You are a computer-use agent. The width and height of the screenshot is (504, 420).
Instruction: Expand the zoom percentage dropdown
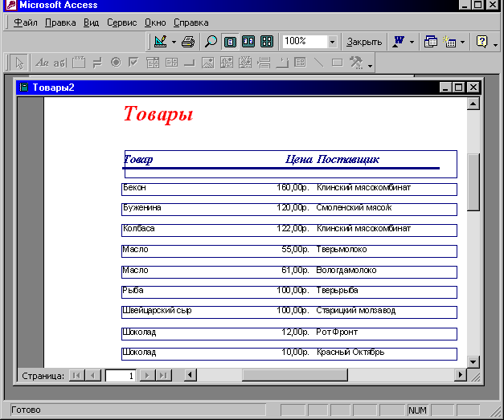pyautogui.click(x=332, y=42)
